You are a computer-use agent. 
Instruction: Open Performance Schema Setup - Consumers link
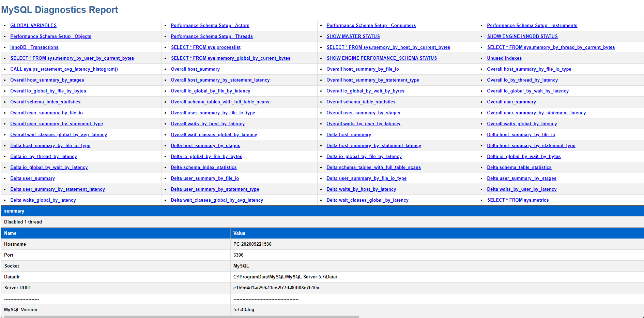371,26
